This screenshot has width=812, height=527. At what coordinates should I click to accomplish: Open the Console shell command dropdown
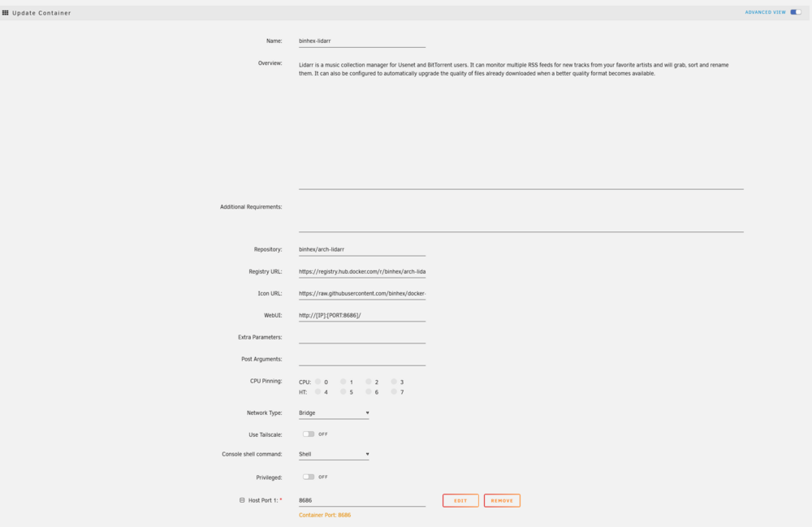pyautogui.click(x=334, y=454)
